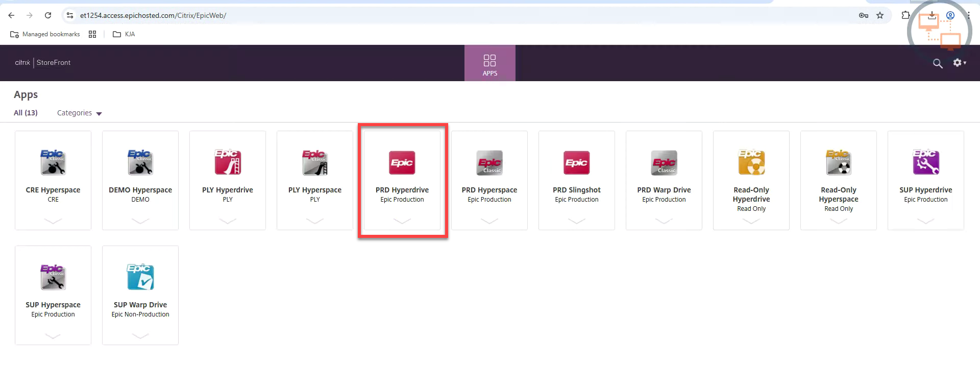Expand details for PRD Slingshot
The height and width of the screenshot is (390, 980).
577,221
